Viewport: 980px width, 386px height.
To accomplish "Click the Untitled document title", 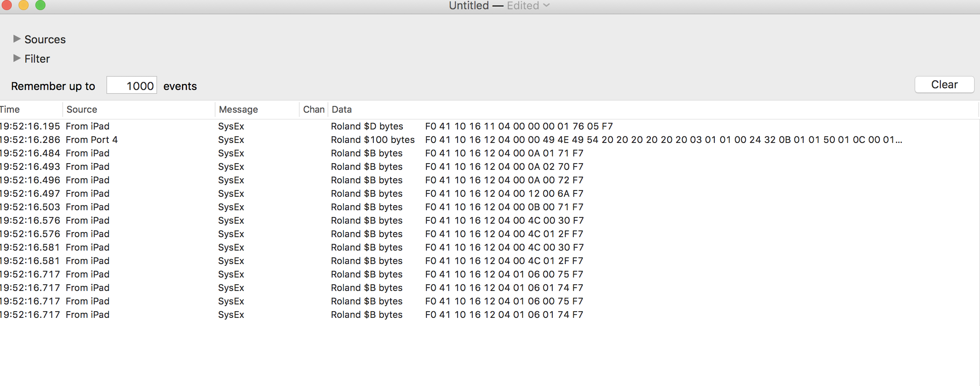I will click(469, 5).
